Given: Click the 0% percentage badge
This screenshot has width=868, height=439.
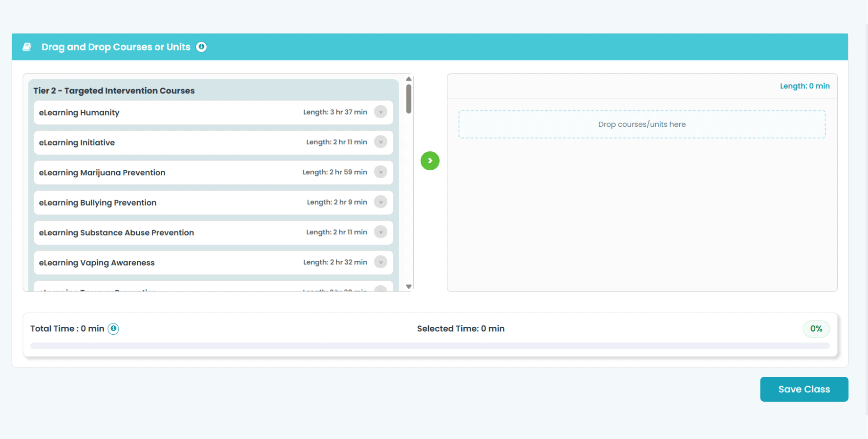Looking at the screenshot, I should point(816,329).
